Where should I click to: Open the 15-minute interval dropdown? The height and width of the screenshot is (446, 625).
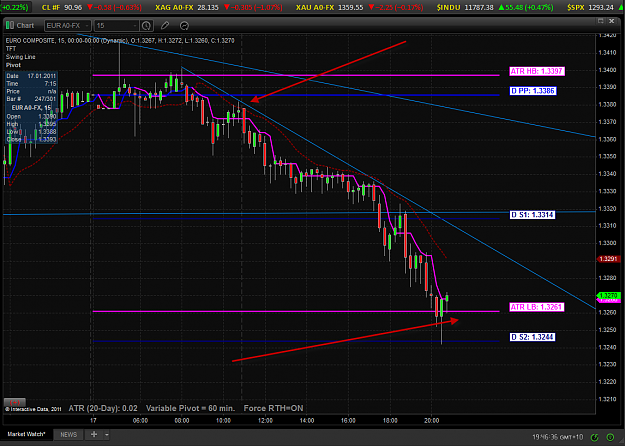click(x=116, y=26)
